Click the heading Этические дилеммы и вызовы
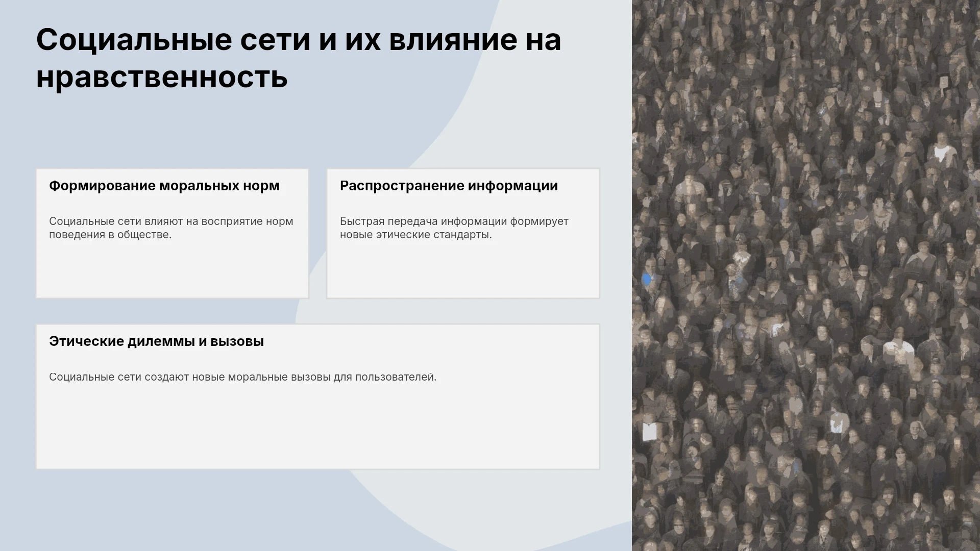 click(156, 341)
